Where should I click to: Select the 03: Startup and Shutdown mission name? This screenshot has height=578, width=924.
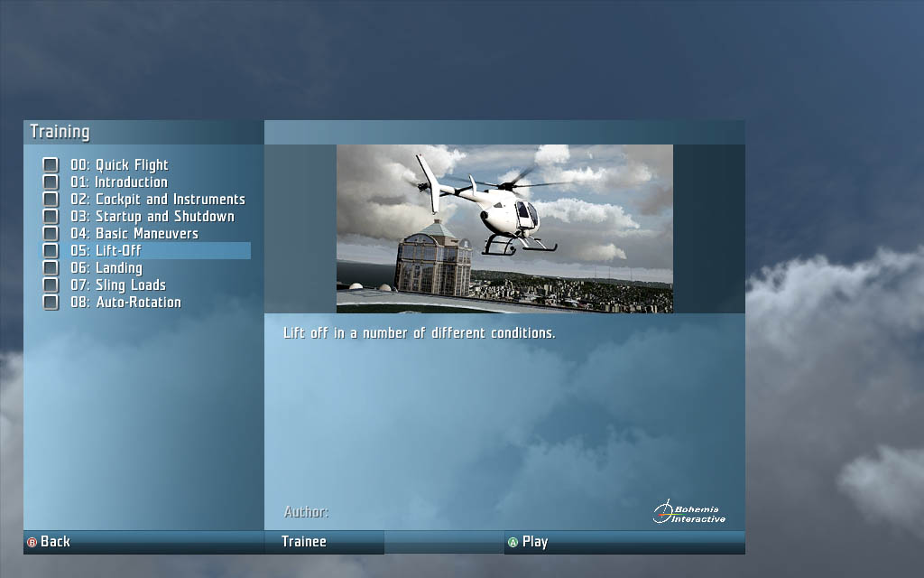coord(152,217)
